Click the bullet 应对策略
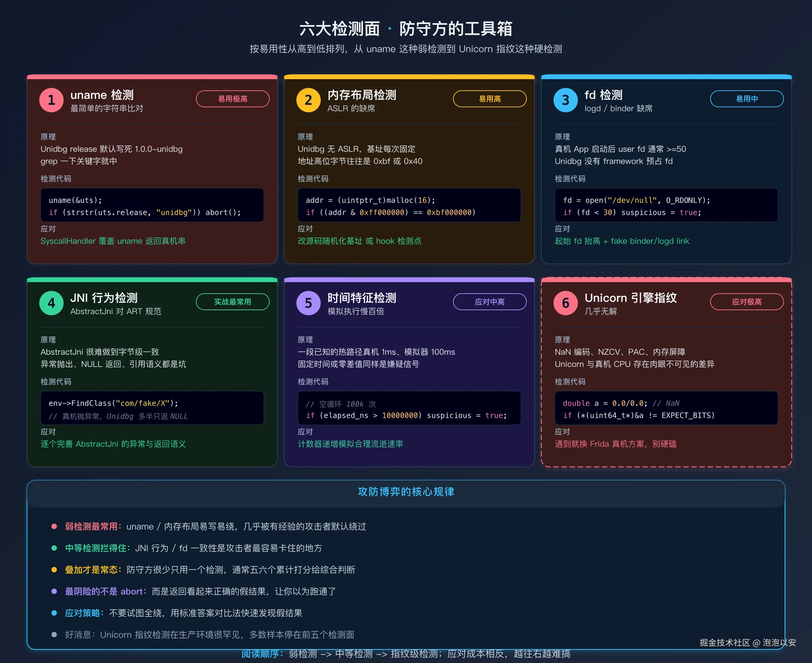 [x=177, y=613]
